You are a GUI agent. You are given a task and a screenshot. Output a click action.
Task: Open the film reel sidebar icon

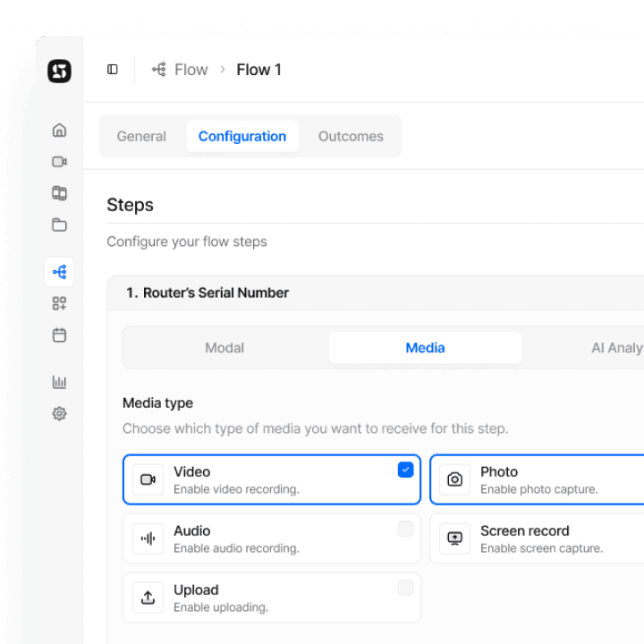tap(59, 193)
